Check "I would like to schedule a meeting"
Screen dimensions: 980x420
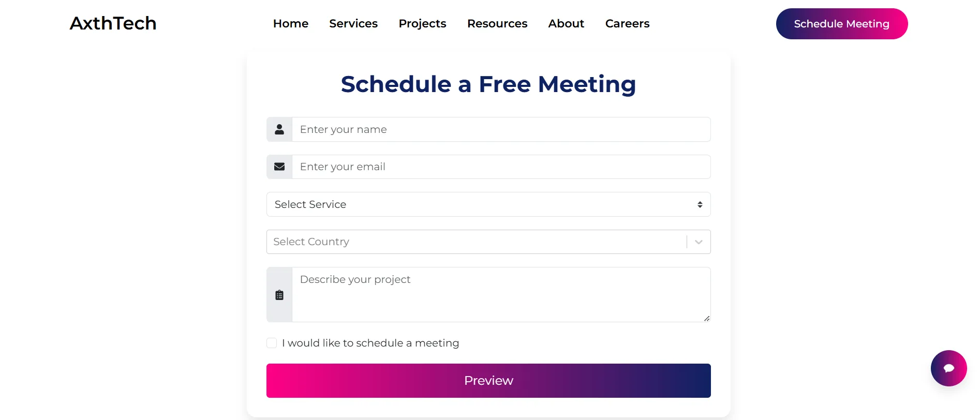pyautogui.click(x=272, y=343)
